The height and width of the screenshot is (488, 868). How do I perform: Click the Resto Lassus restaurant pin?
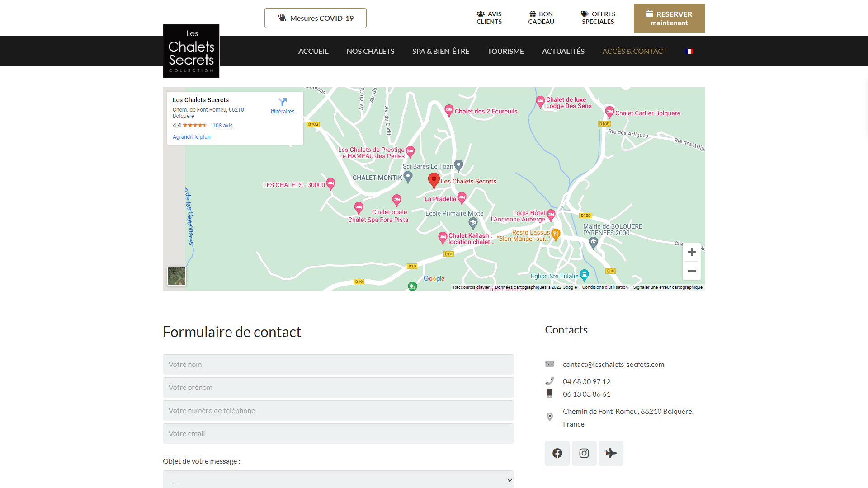[556, 234]
